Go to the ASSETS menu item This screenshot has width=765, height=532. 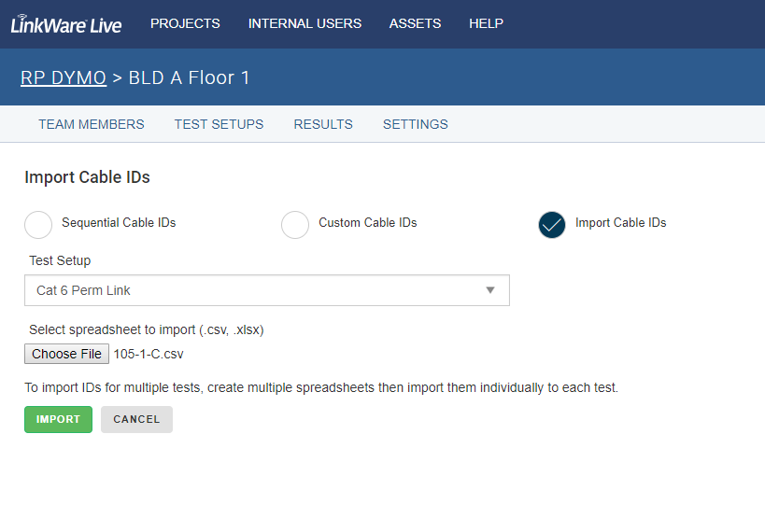click(415, 23)
